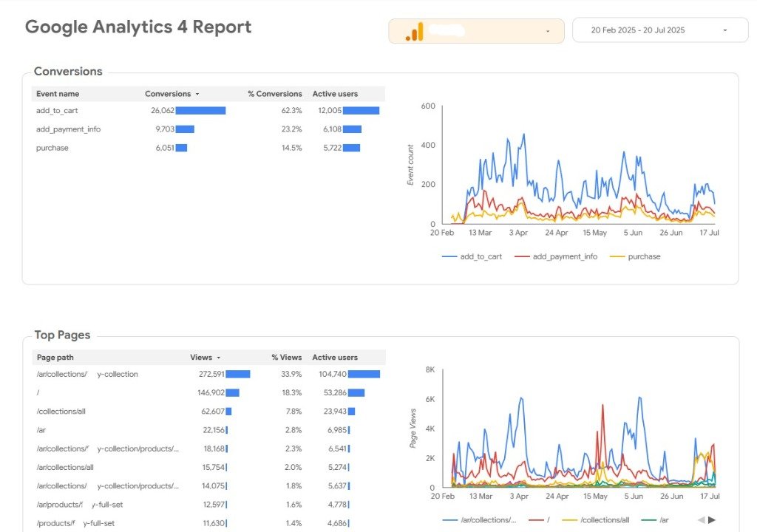Select the add_to_cart event row
The image size is (757, 532).
click(57, 110)
